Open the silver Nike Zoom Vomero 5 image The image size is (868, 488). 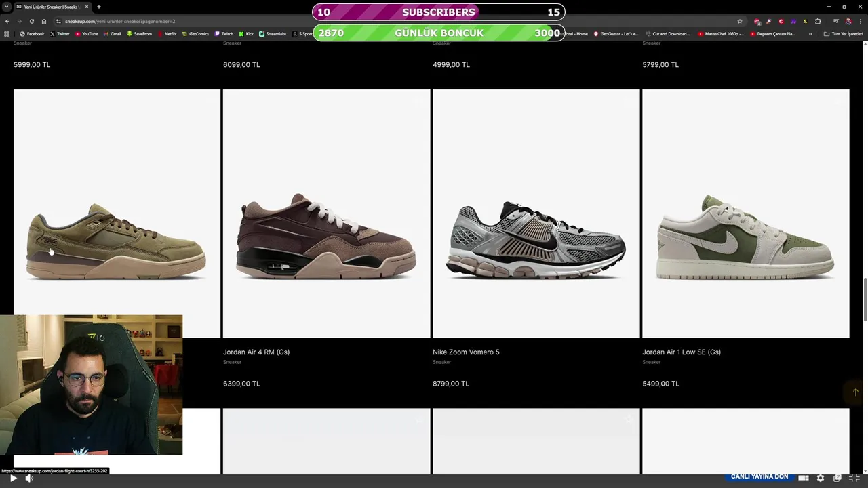pos(536,213)
